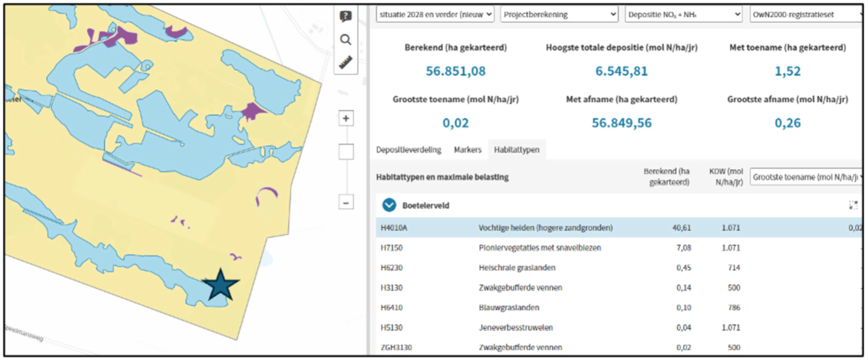This screenshot has height=360, width=868.
Task: Click the zoom slider handle on map
Action: click(x=346, y=152)
